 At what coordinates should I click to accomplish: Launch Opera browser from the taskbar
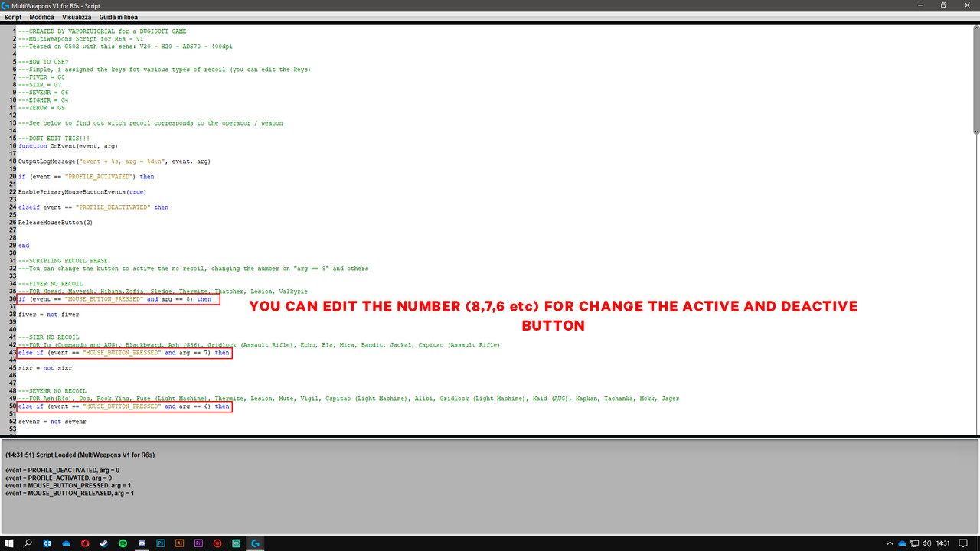[x=85, y=543]
